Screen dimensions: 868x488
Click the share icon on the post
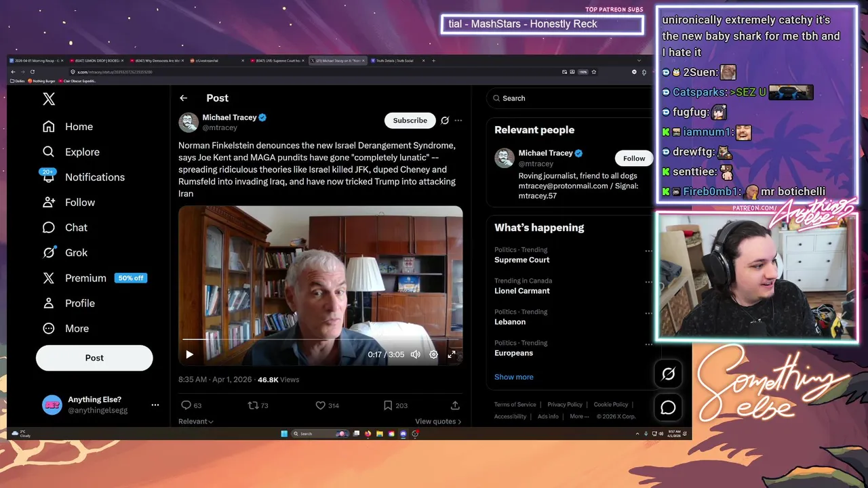455,405
